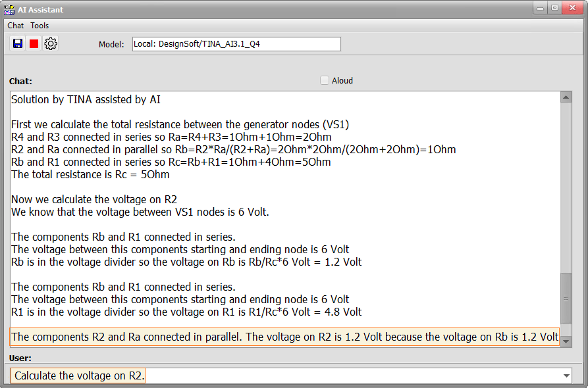Viewport: 588px width, 388px height.
Task: Open settings via the gear icon
Action: [x=51, y=44]
